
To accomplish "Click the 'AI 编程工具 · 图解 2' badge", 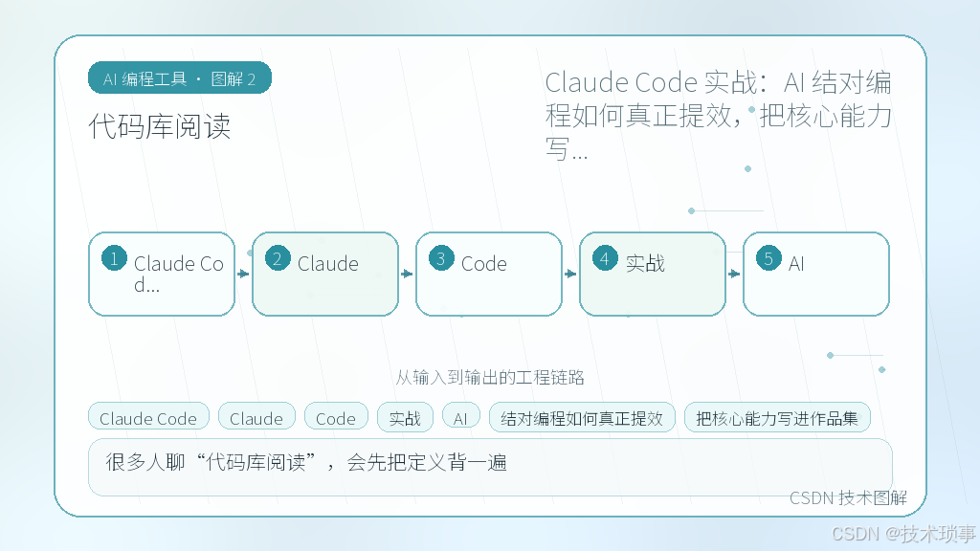I will (x=179, y=78).
